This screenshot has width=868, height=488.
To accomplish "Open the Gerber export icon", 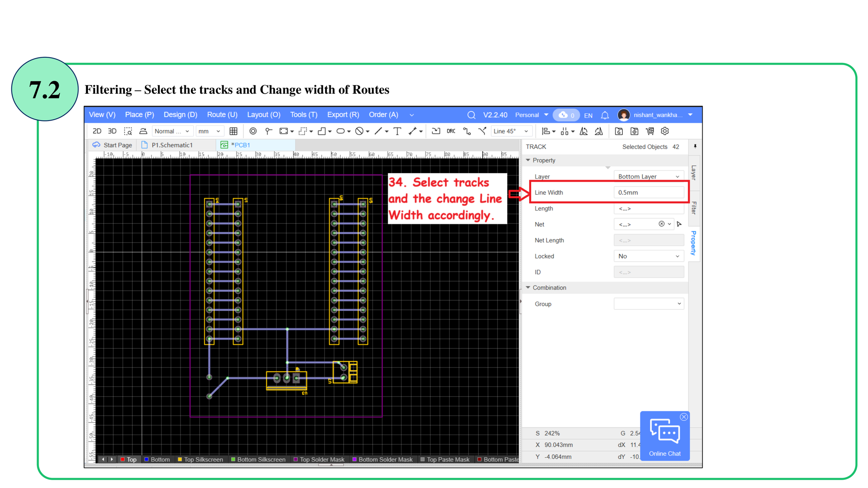I will click(x=619, y=131).
